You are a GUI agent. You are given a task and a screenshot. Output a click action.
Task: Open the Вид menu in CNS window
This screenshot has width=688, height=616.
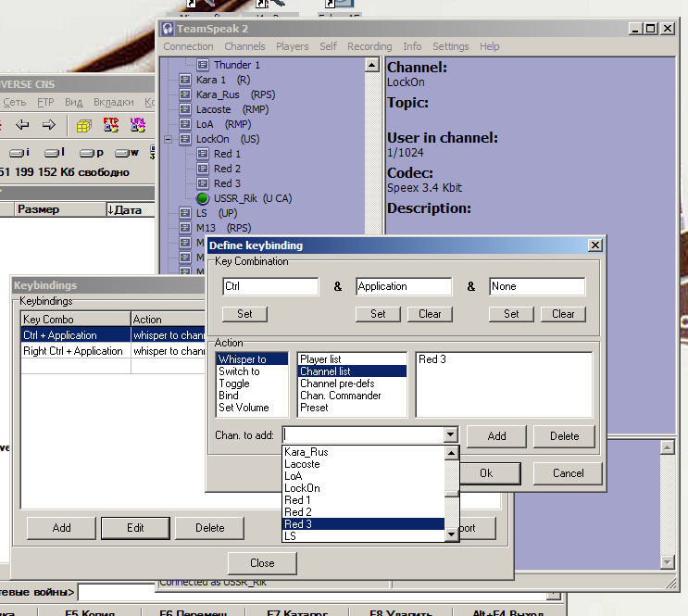(74, 102)
